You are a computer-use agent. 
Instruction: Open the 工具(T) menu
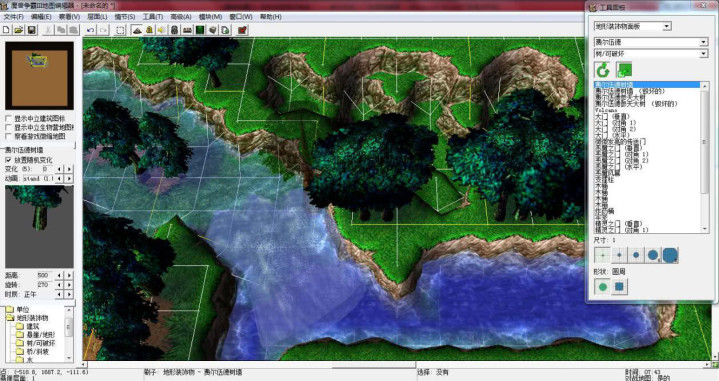click(153, 17)
